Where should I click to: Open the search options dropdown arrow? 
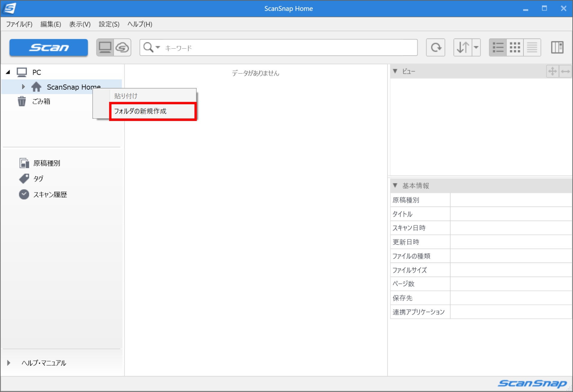pos(158,47)
